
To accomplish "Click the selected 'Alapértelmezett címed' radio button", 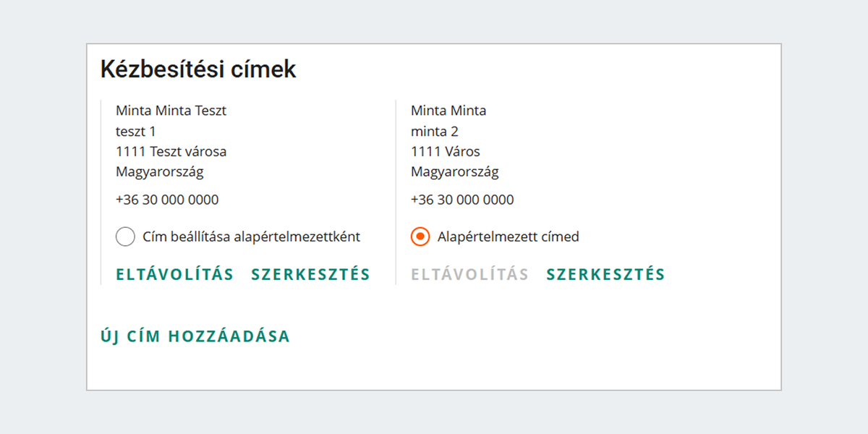I will coord(420,236).
